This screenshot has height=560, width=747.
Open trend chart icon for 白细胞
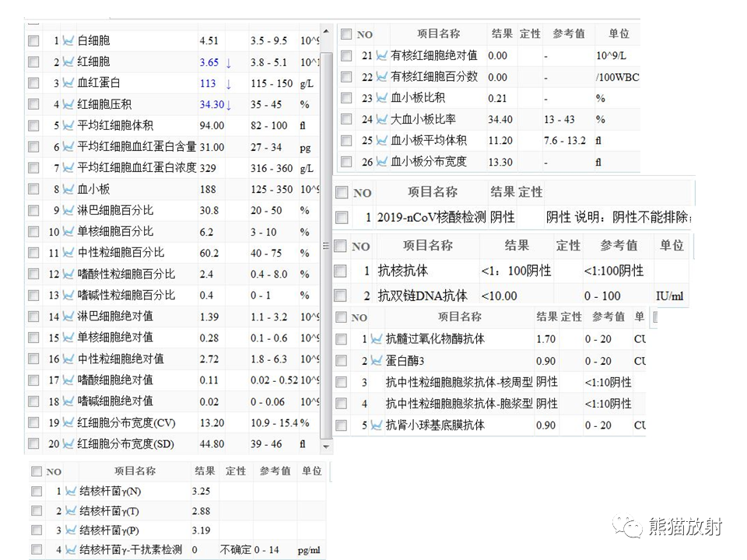click(68, 40)
